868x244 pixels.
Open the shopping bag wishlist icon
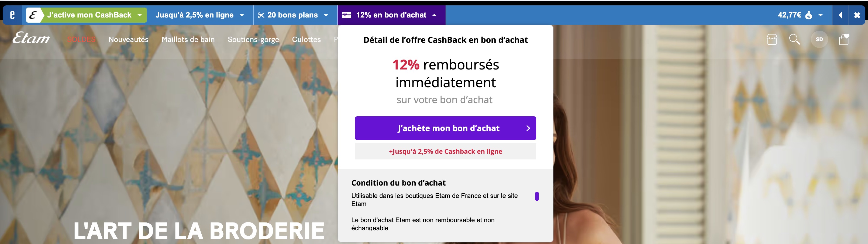[x=844, y=39]
